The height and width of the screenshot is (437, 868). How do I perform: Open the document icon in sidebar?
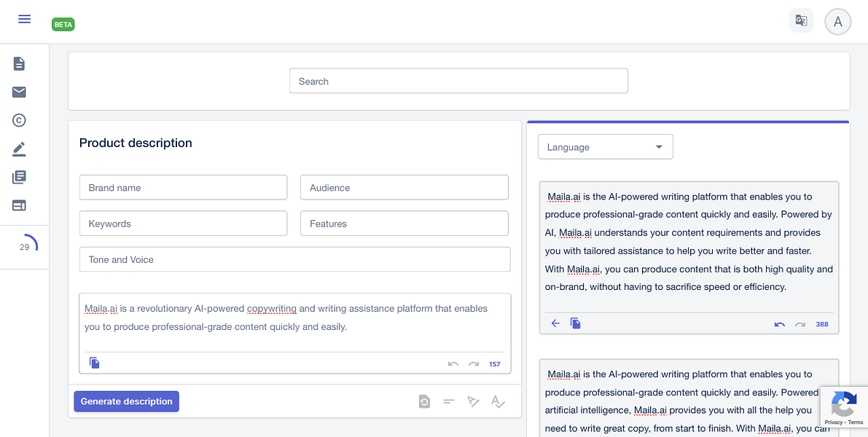click(x=20, y=63)
